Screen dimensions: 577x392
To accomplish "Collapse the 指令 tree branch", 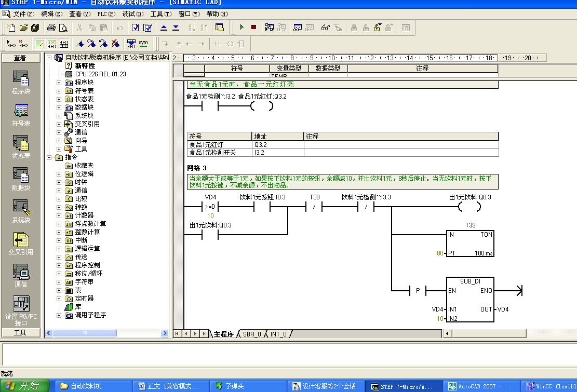I will coord(49,157).
